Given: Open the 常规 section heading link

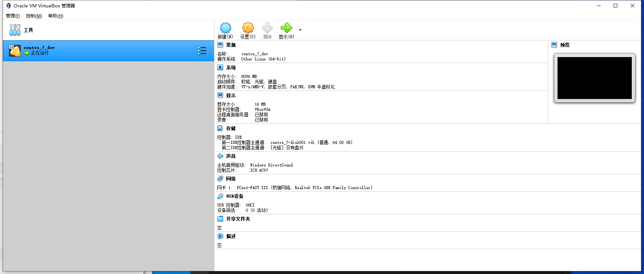Looking at the screenshot, I should [x=231, y=45].
